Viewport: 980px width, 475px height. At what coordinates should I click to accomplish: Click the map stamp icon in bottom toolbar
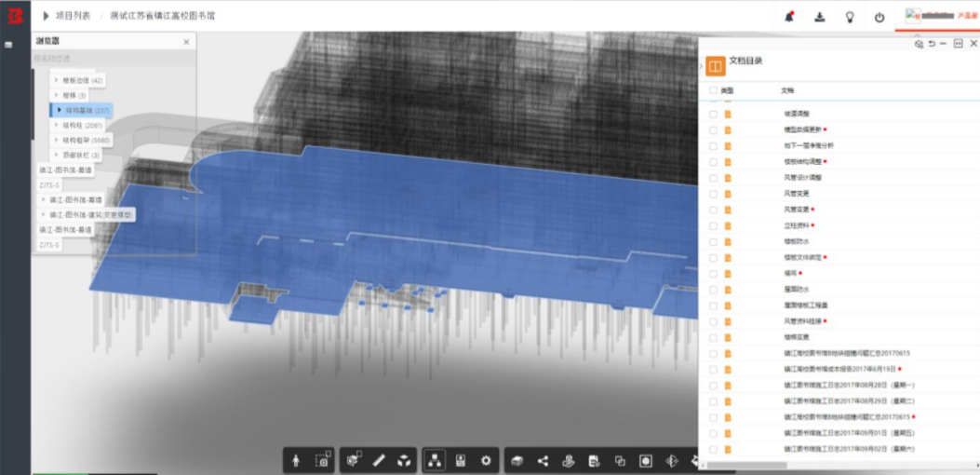pyautogui.click(x=568, y=461)
